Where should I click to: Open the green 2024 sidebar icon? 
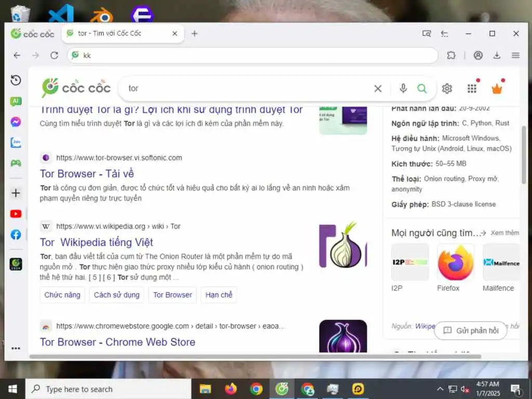[x=16, y=264]
